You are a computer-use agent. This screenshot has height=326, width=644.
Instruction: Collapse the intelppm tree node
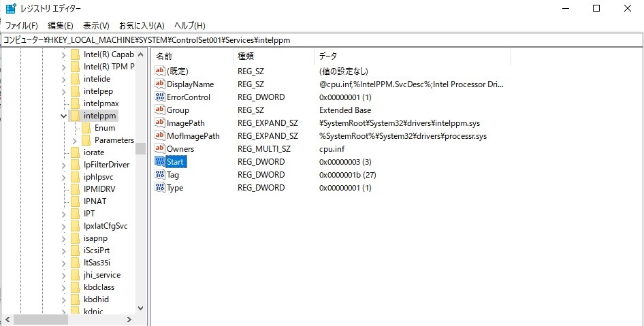point(63,116)
